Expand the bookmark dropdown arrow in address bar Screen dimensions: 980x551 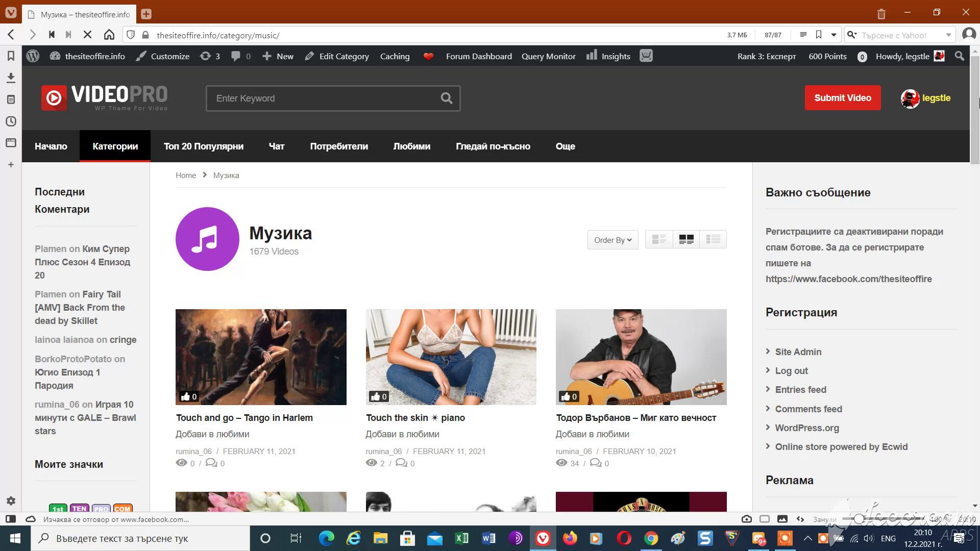[x=834, y=35]
